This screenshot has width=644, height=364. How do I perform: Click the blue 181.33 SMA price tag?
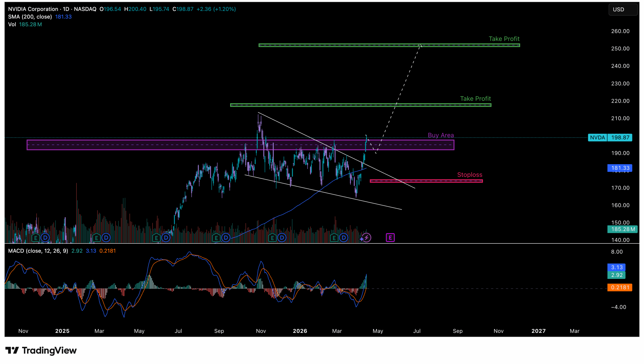pos(619,168)
